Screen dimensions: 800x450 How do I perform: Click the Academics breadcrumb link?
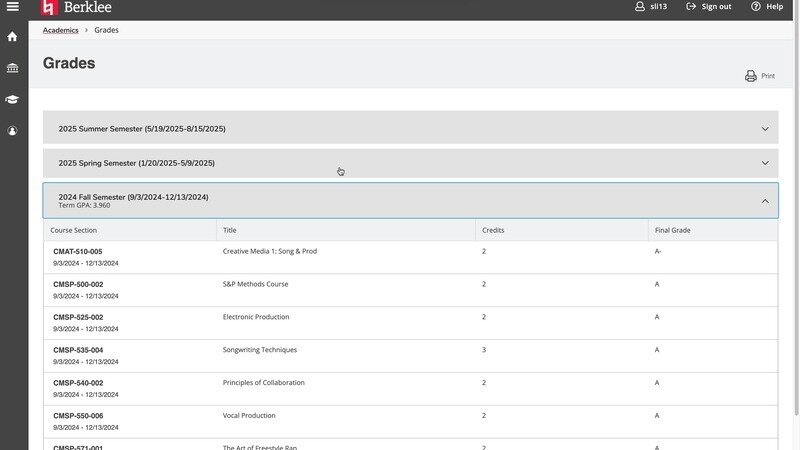coord(60,30)
